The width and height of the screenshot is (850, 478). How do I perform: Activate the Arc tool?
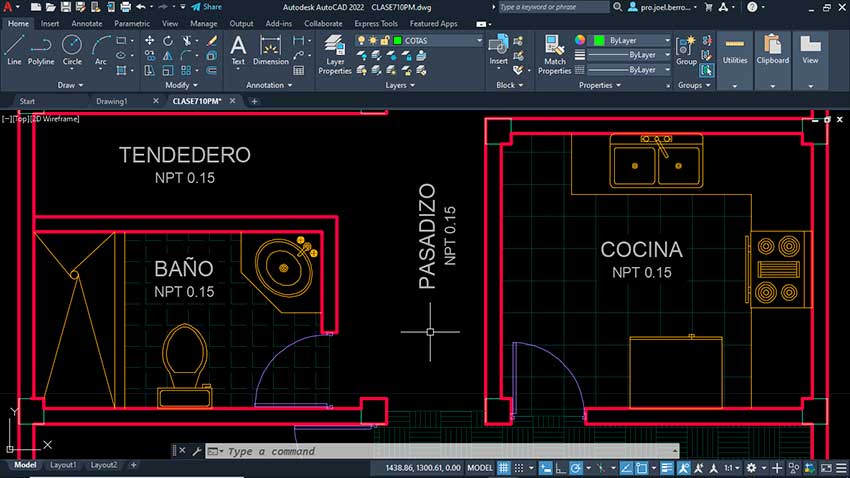[100, 48]
